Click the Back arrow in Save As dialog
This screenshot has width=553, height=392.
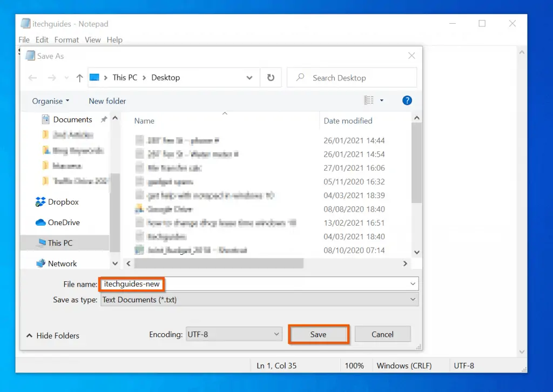(32, 78)
